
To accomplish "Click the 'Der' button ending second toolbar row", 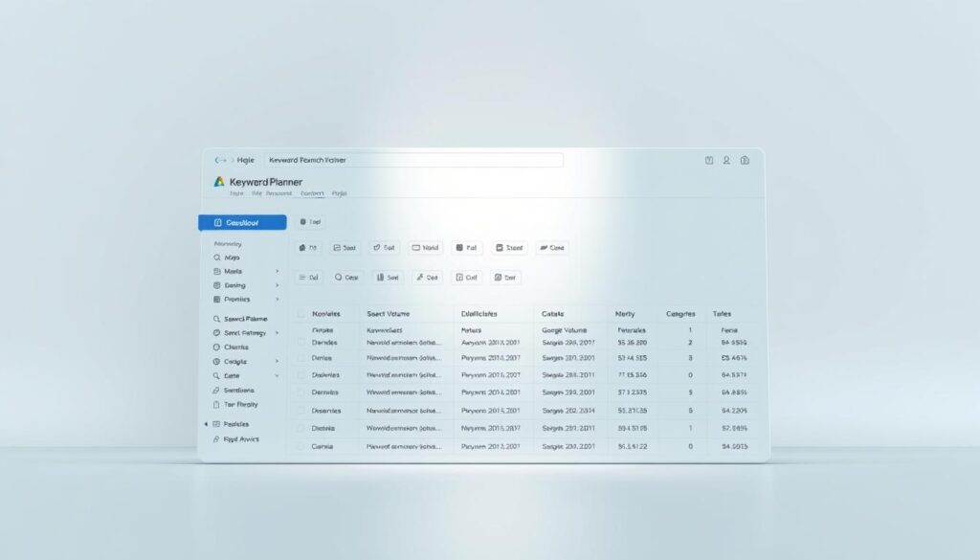I will click(505, 278).
